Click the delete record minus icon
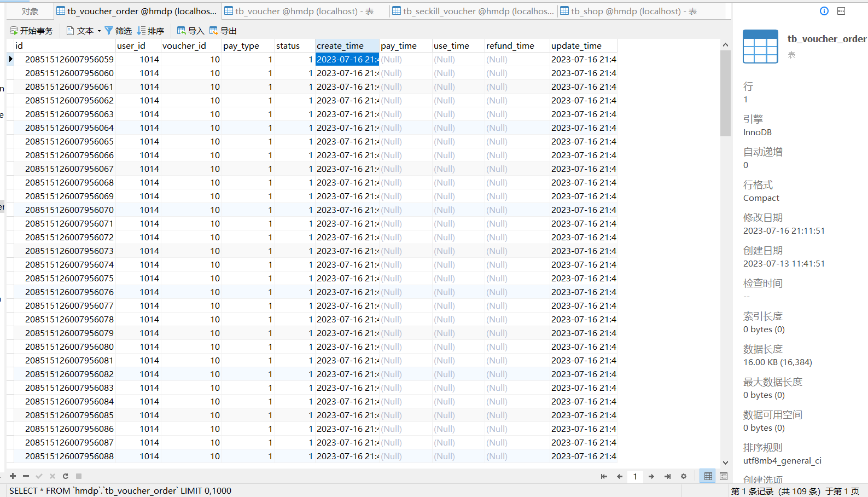868x497 pixels. [26, 476]
